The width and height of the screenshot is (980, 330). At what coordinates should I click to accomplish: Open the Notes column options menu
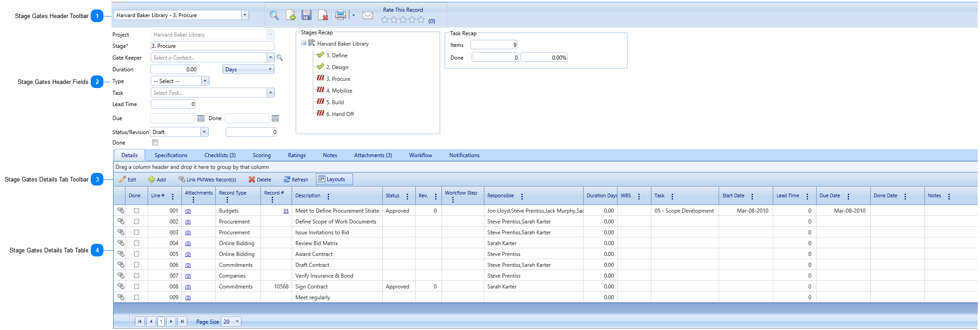coord(949,196)
